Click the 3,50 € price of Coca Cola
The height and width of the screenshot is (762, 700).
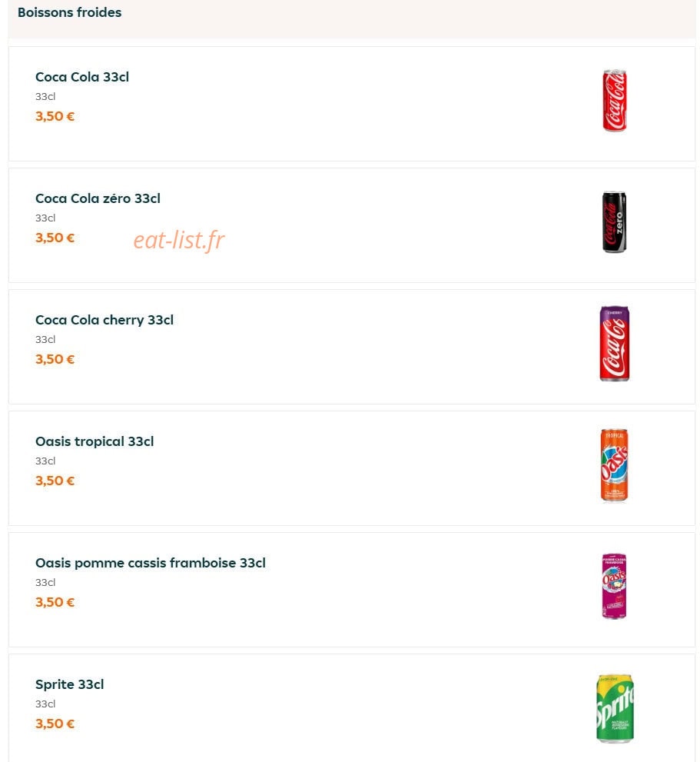(x=55, y=116)
